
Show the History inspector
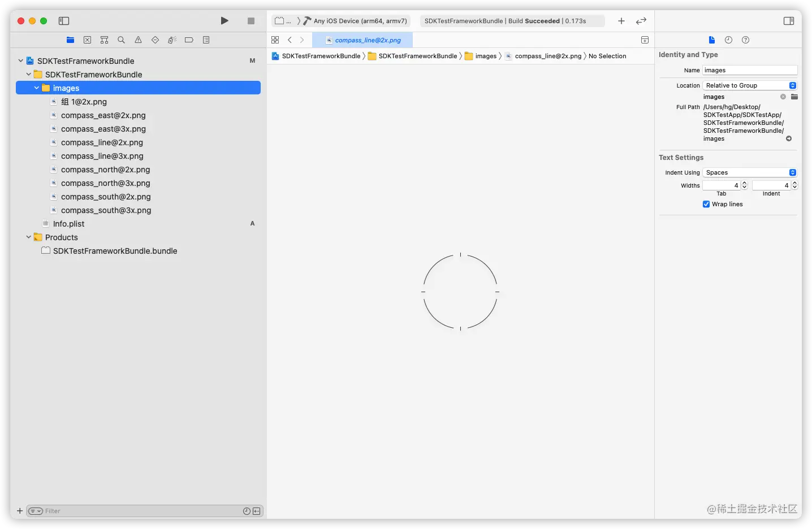[728, 40]
